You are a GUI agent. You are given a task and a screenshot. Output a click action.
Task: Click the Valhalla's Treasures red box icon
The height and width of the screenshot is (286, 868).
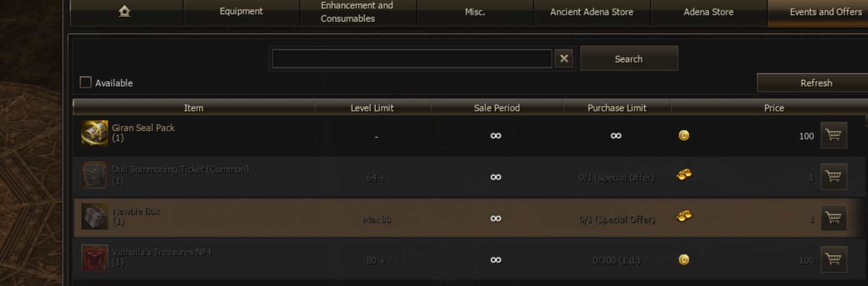(x=94, y=258)
